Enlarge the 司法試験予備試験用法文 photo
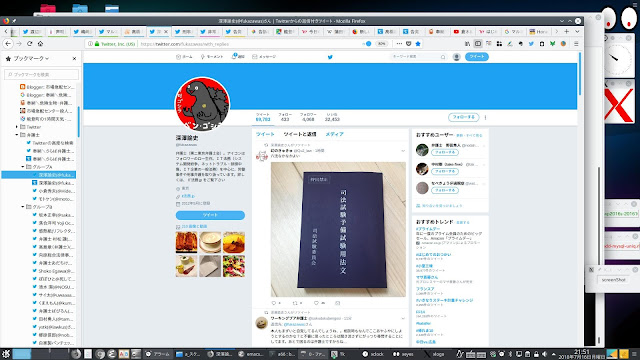 point(338,229)
